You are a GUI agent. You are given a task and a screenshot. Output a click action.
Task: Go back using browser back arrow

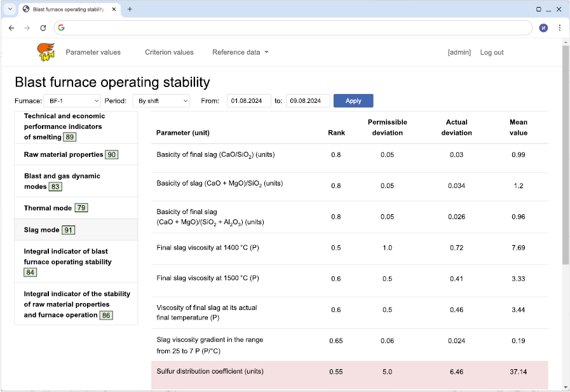point(11,28)
